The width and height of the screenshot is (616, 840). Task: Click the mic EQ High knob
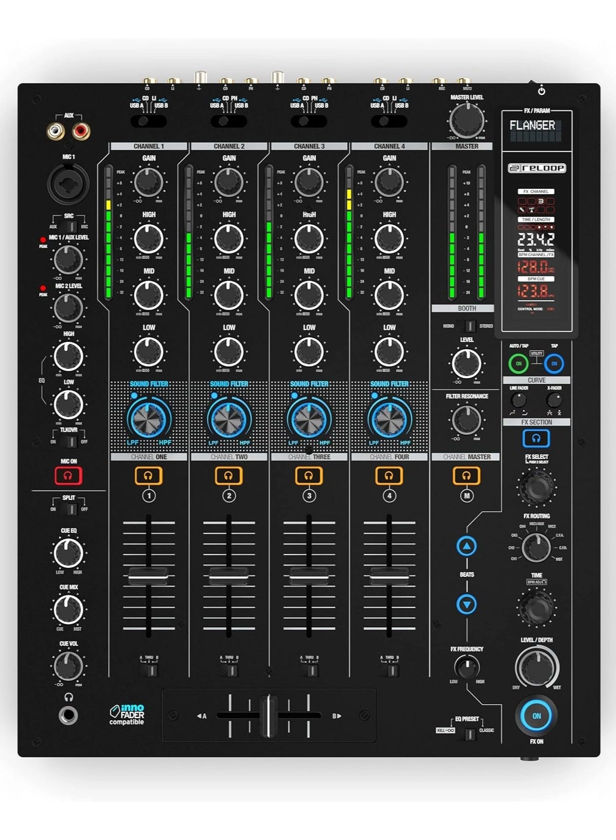[68, 356]
